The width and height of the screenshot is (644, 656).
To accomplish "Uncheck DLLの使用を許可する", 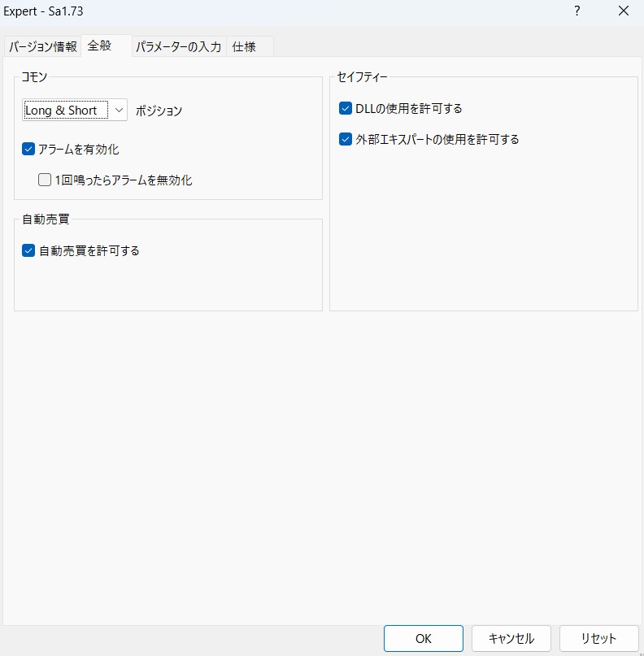I will tap(346, 108).
